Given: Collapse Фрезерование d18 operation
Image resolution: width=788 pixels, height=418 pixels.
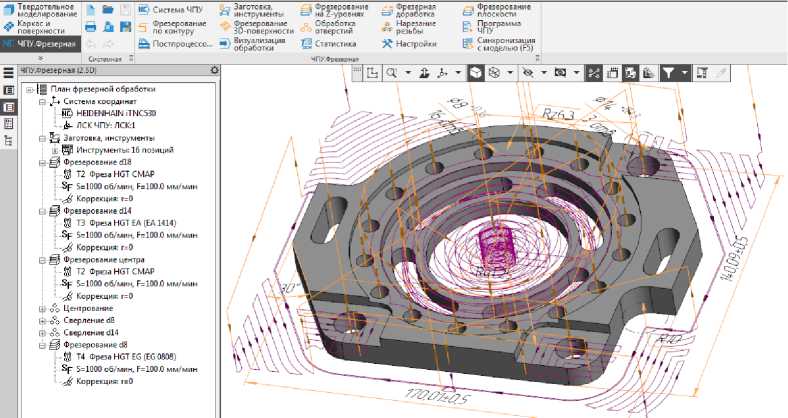Looking at the screenshot, I should point(43,163).
